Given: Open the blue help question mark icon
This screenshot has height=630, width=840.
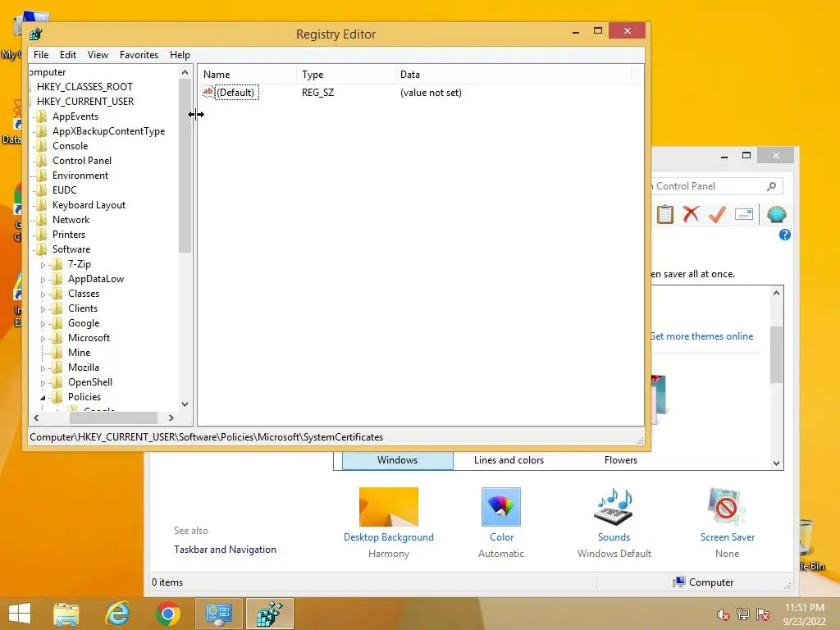Looking at the screenshot, I should click(785, 235).
